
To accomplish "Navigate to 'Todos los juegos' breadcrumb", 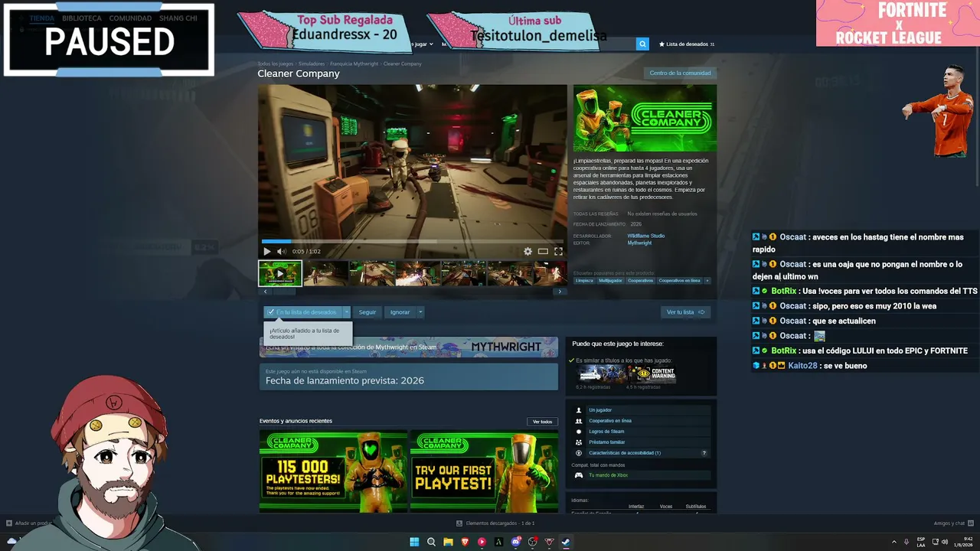I will tap(276, 64).
